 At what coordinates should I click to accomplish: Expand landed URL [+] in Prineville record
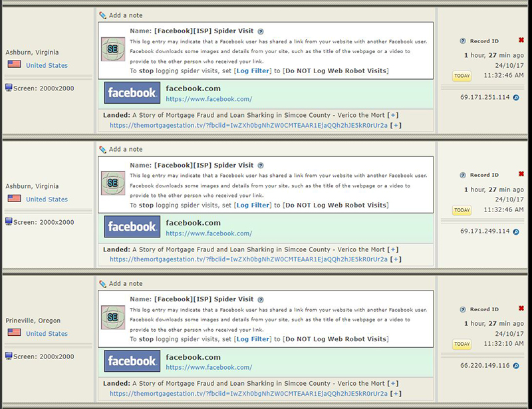[x=396, y=394]
